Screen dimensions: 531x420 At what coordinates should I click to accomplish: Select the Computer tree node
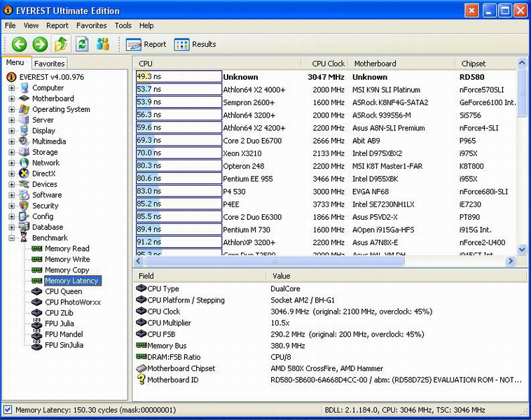click(48, 87)
